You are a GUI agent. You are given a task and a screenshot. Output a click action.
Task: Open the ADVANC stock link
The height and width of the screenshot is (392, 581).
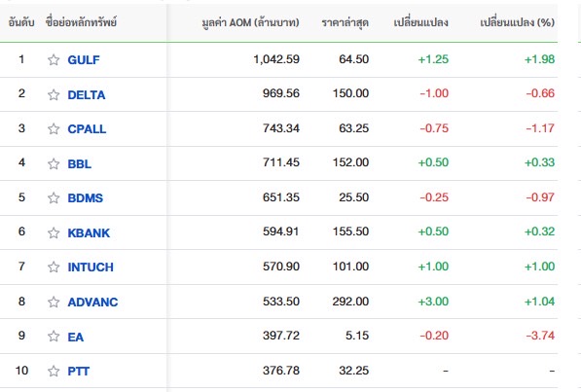tap(92, 303)
